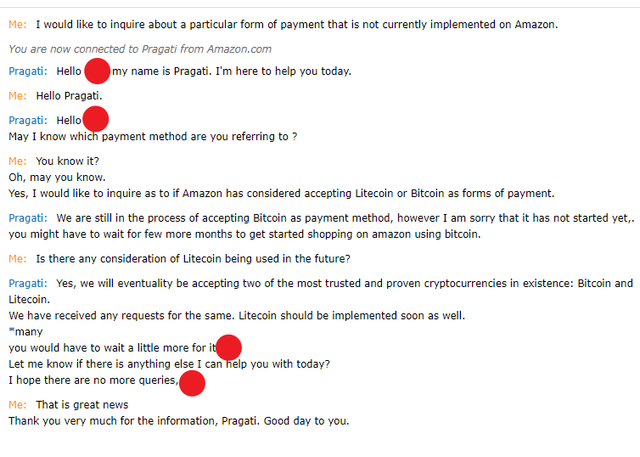Click the "Pragati:" label before "my name is Pragati"
This screenshot has height=457, width=640.
28,72
